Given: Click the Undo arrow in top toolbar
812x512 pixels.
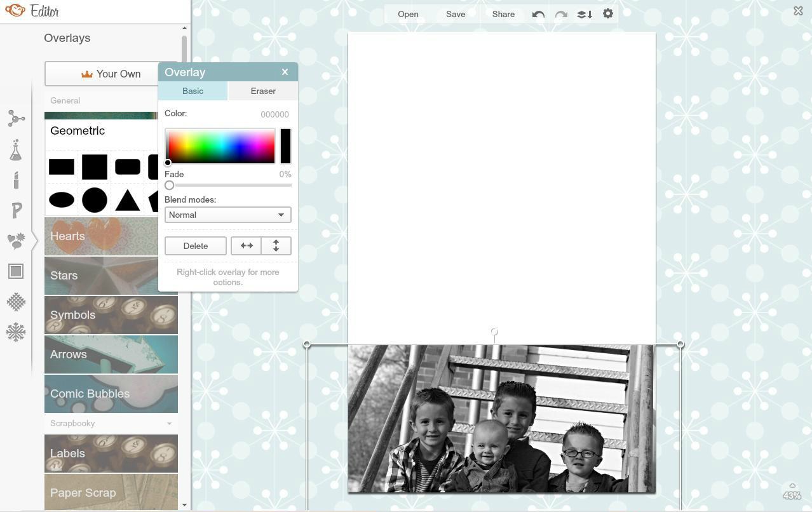Looking at the screenshot, I should [538, 14].
